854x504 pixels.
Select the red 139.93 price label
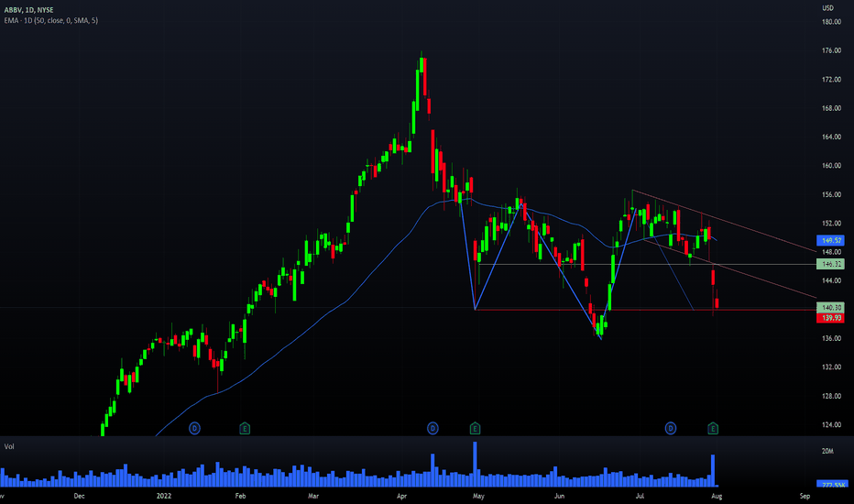click(x=830, y=318)
